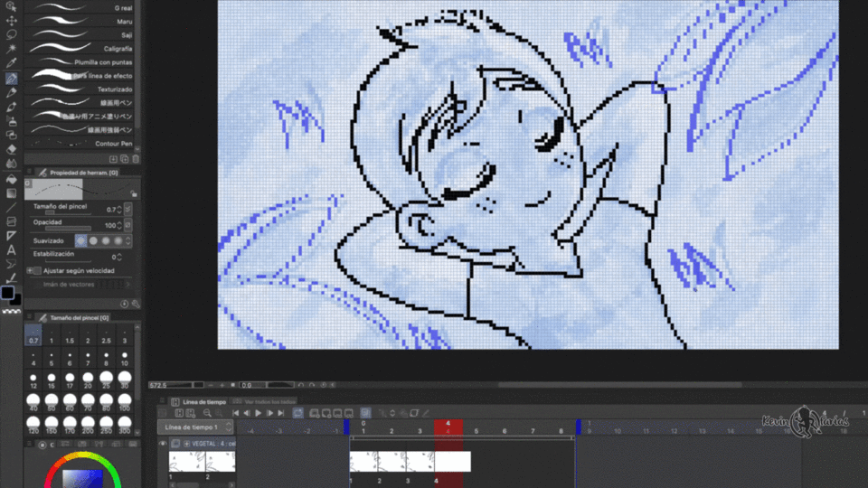
Task: Click main drawing color swatch
Action: point(7,293)
